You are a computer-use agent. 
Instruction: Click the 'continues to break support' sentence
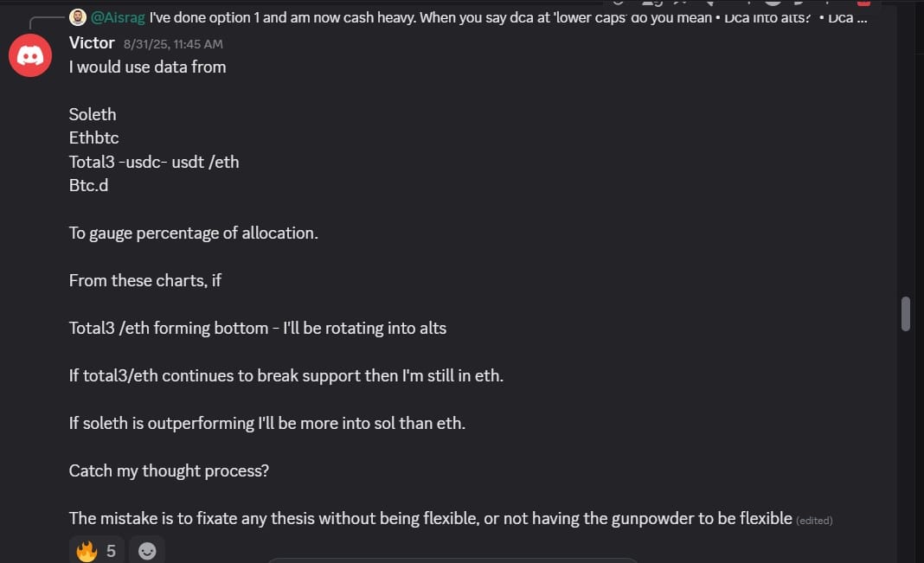285,375
